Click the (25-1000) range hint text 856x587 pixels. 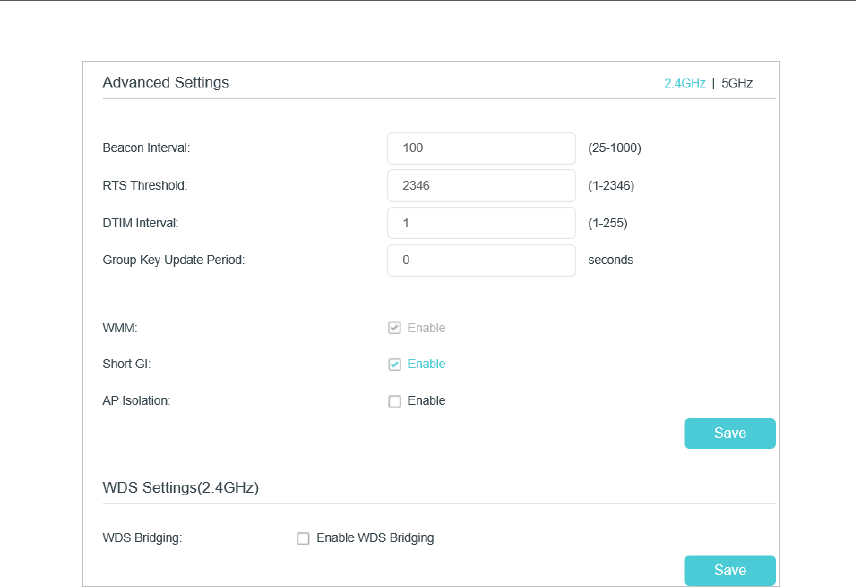pyautogui.click(x=615, y=148)
